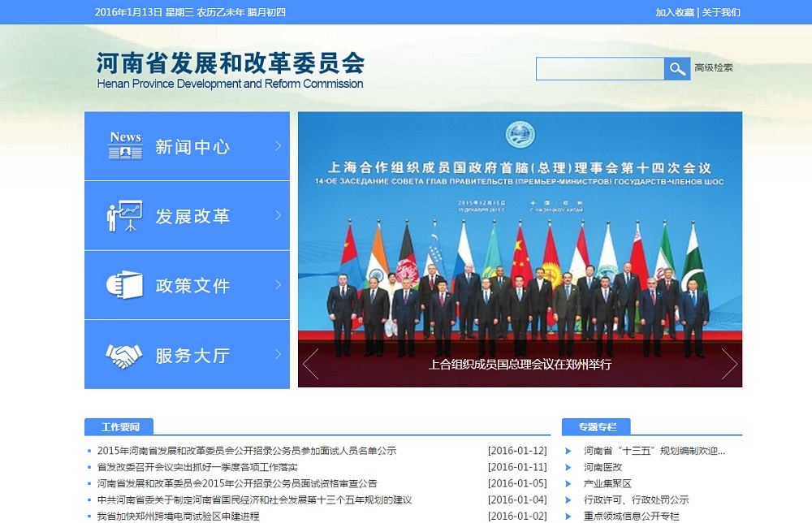This screenshot has height=523, width=812.
Task: Click arrow bullet beside 重点领域信息公开专栏
Action: click(568, 517)
